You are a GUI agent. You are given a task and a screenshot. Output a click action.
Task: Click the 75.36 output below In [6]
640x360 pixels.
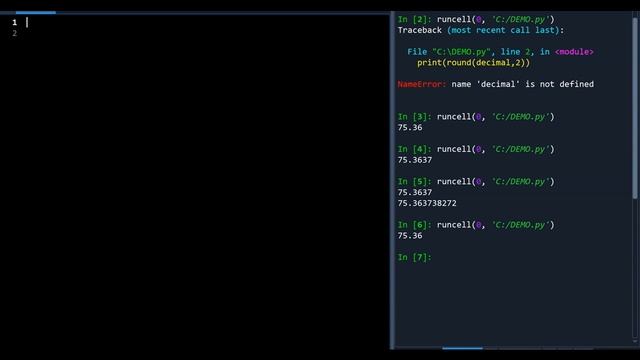coord(410,236)
